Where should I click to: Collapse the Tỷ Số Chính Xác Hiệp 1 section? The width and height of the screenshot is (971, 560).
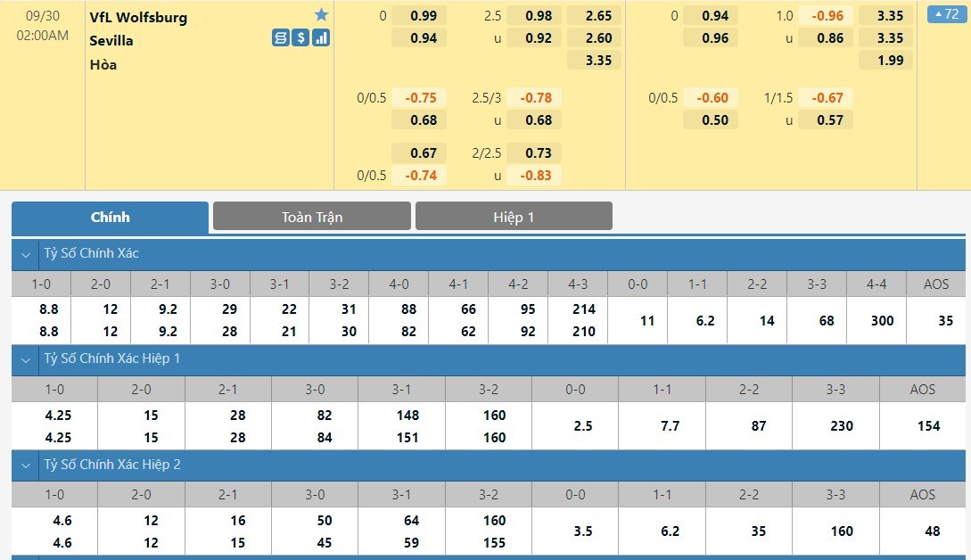click(25, 359)
